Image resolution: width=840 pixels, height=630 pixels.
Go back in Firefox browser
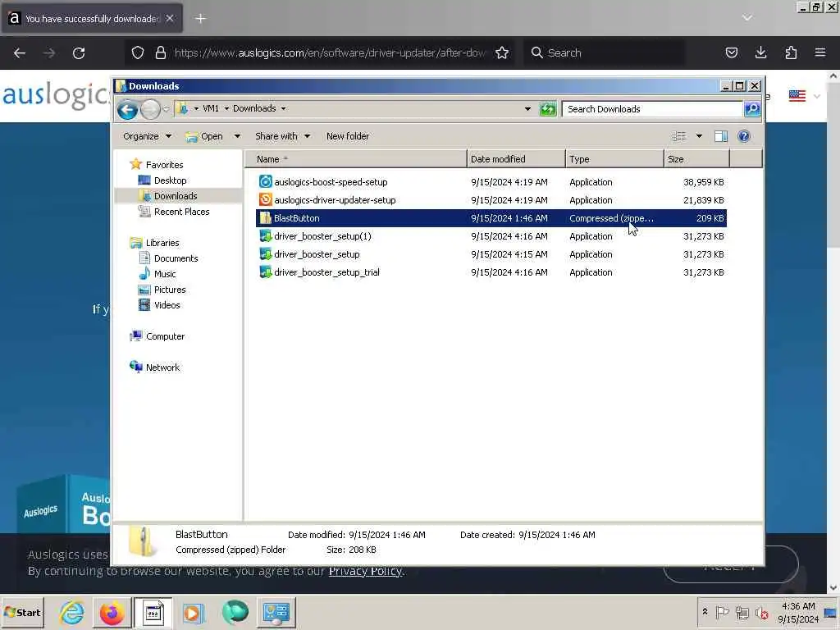pyautogui.click(x=20, y=53)
